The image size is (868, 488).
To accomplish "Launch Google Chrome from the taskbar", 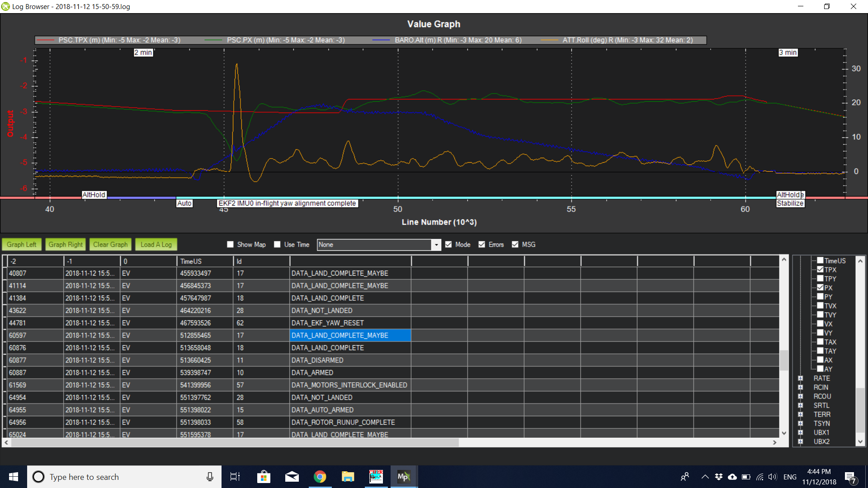I will coord(320,476).
